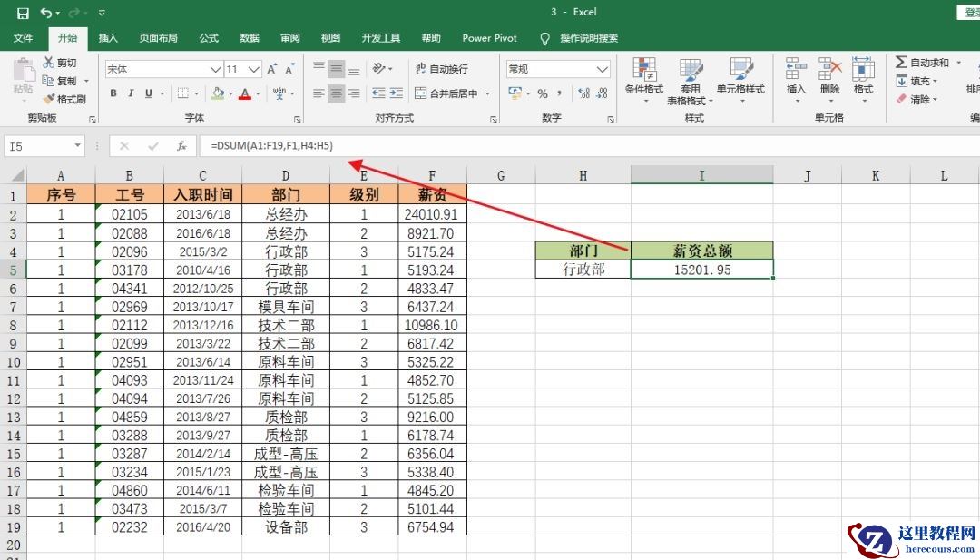Click the AutoSum (自动求和) sigma icon
The image size is (980, 560).
(901, 63)
